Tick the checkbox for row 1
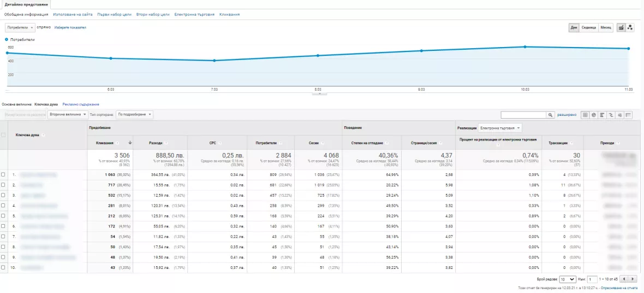Viewport: 644px width, 293px height. pos(3,174)
